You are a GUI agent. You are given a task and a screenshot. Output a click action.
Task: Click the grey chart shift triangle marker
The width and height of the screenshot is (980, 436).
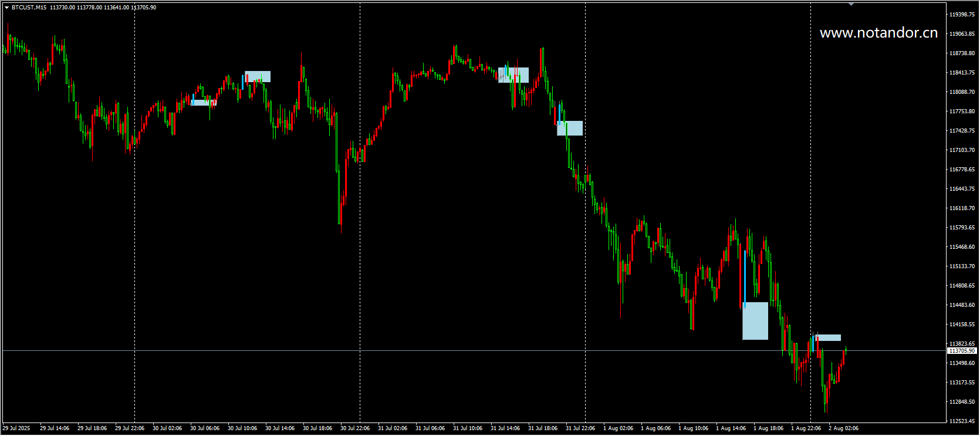(851, 5)
